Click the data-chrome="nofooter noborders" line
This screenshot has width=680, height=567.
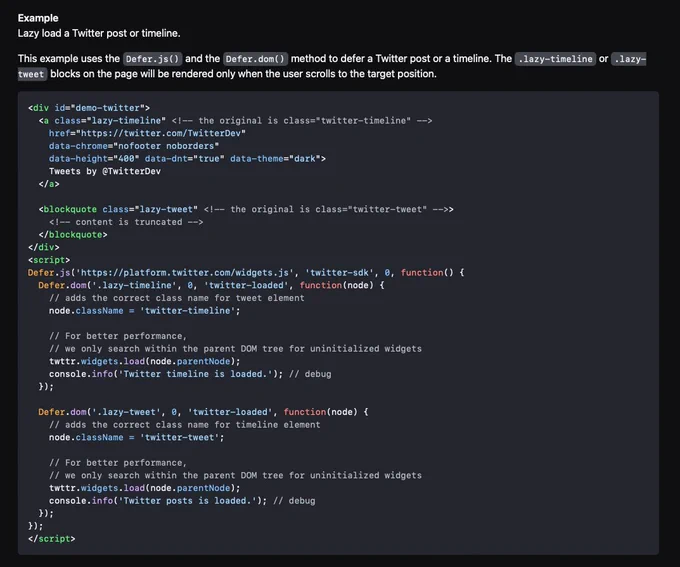coord(134,146)
